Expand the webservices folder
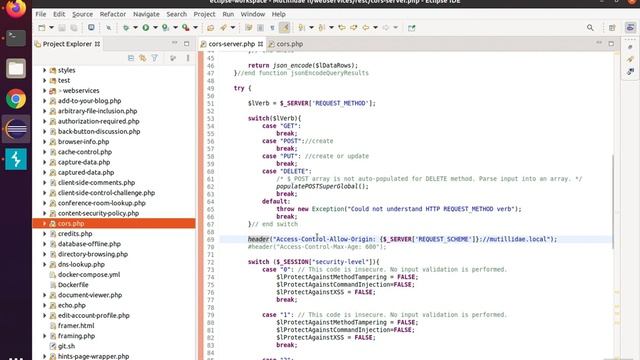The height and width of the screenshot is (360, 640). click(44, 91)
